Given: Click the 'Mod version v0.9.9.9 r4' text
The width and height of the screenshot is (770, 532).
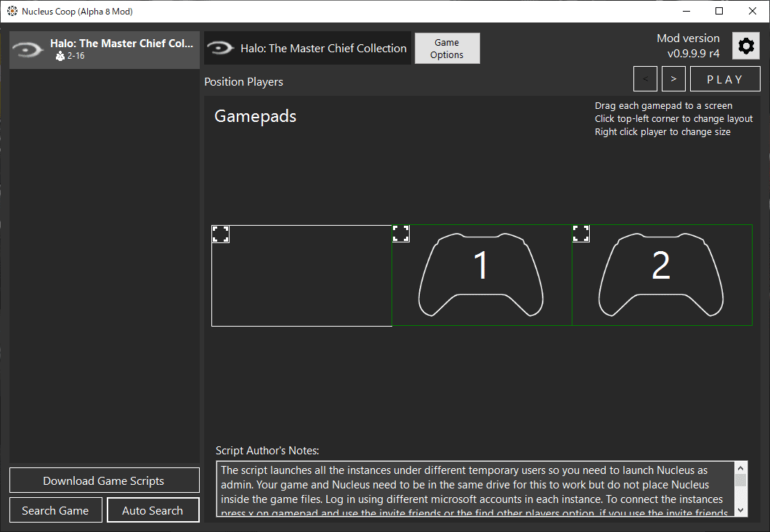Looking at the screenshot, I should tap(688, 46).
